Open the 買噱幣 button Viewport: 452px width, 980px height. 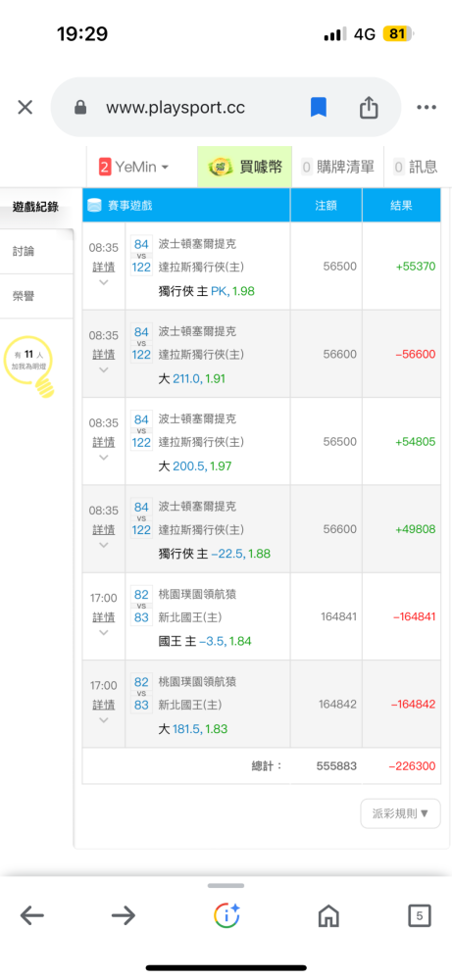[244, 167]
